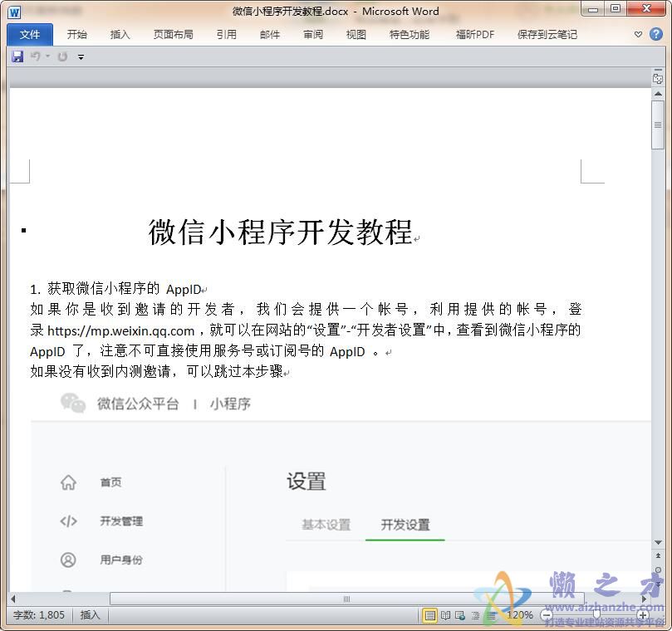Click the 用户身份 label in embedded image

click(121, 560)
